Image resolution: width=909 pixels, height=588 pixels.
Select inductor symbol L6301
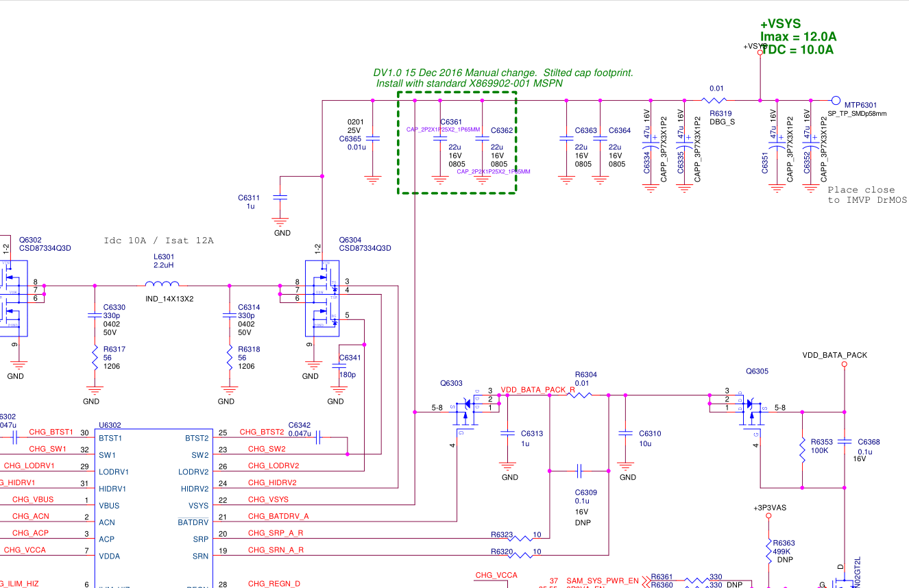[162, 284]
